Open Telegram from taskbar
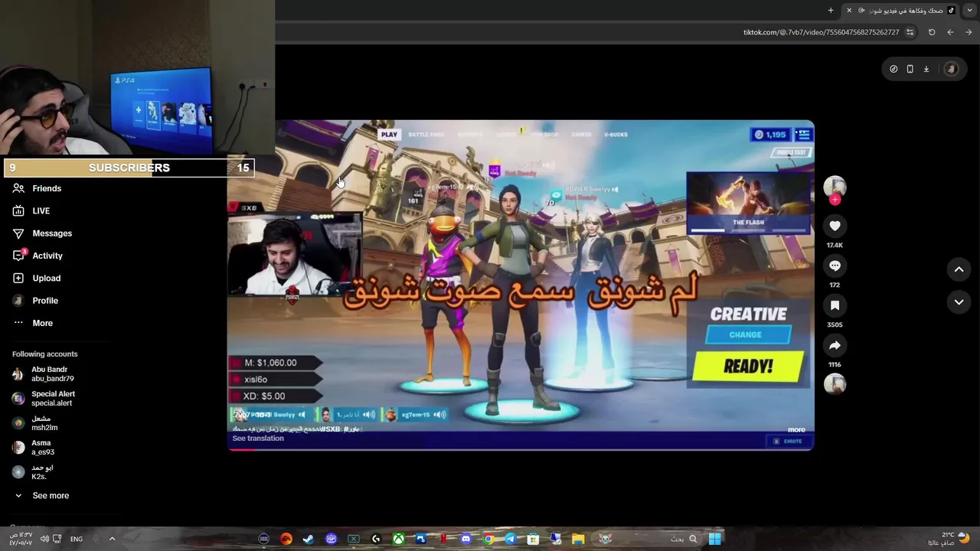Image resolution: width=980 pixels, height=551 pixels. pyautogui.click(x=510, y=539)
